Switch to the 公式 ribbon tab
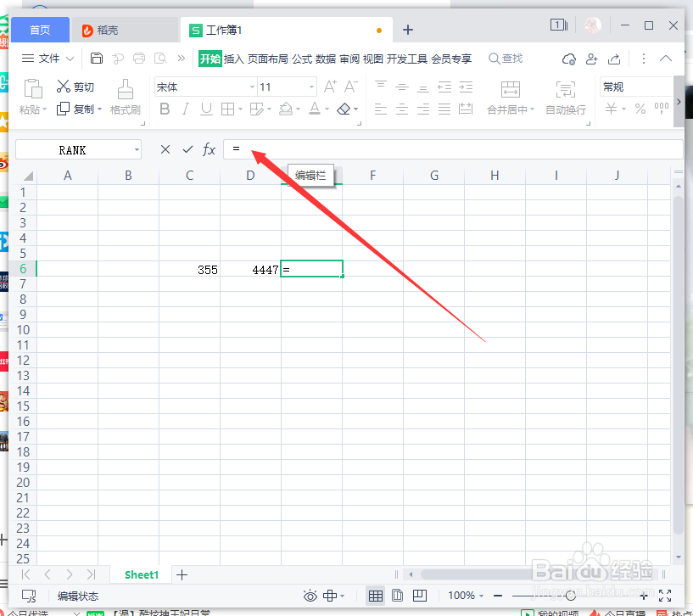The height and width of the screenshot is (616, 693). click(302, 59)
